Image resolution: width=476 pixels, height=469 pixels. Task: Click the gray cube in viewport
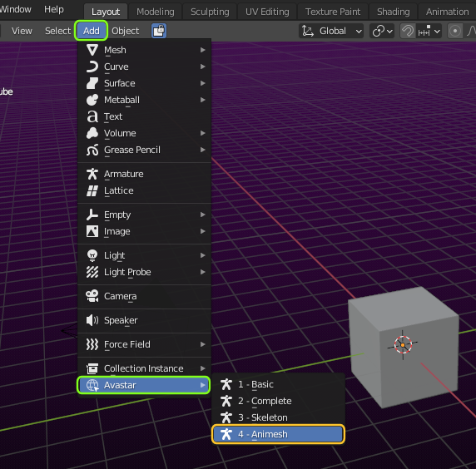(404, 348)
